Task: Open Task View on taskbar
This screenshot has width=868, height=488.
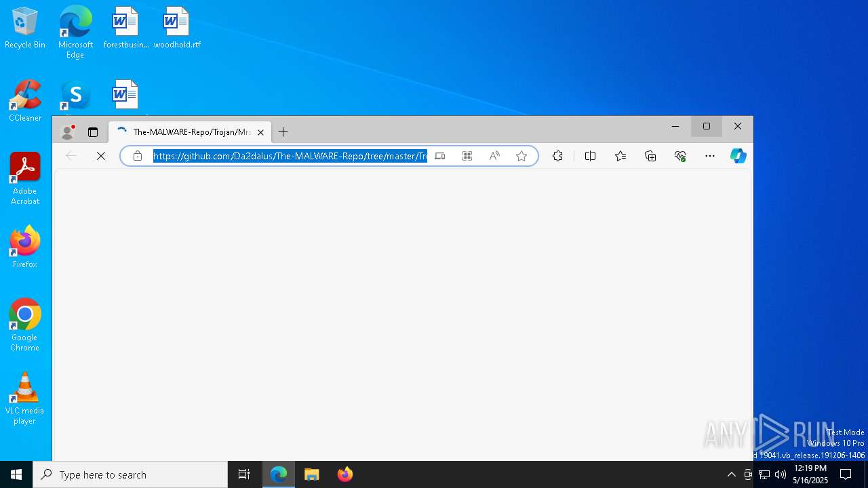Action: (244, 474)
